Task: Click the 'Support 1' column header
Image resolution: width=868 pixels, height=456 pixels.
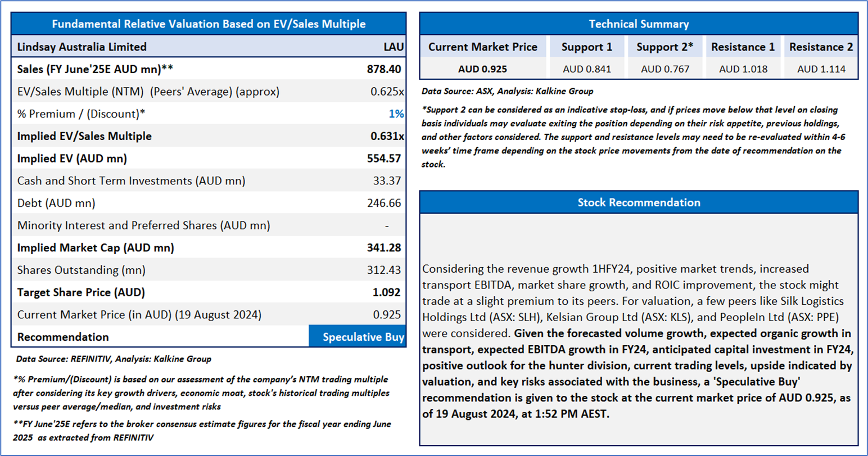Action: [586, 47]
